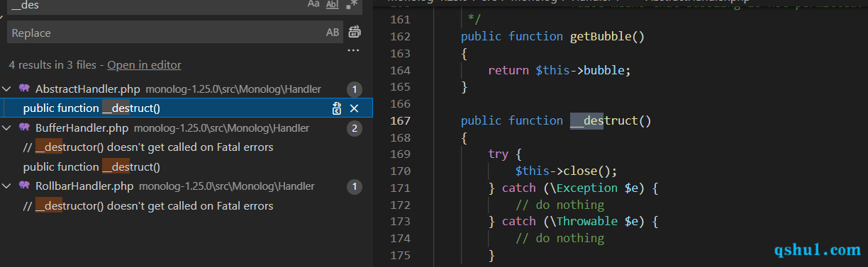The image size is (868, 267).
Task: Click '// do nothing' comment on line 174
Action: (x=560, y=238)
